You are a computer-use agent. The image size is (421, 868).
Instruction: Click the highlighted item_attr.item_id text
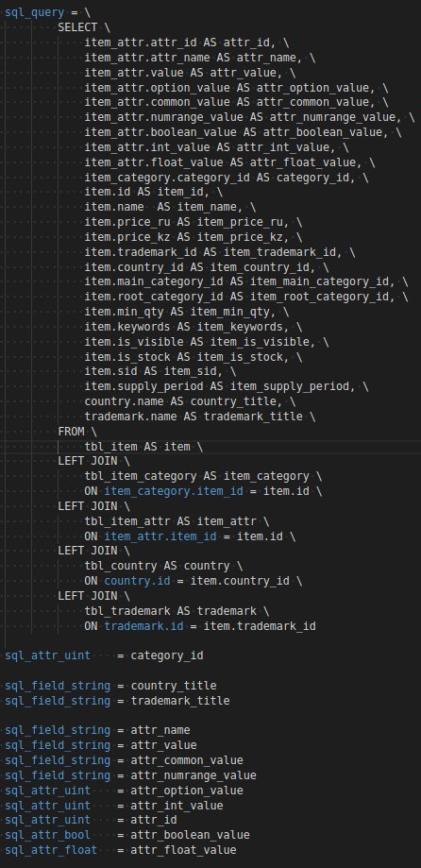160,536
